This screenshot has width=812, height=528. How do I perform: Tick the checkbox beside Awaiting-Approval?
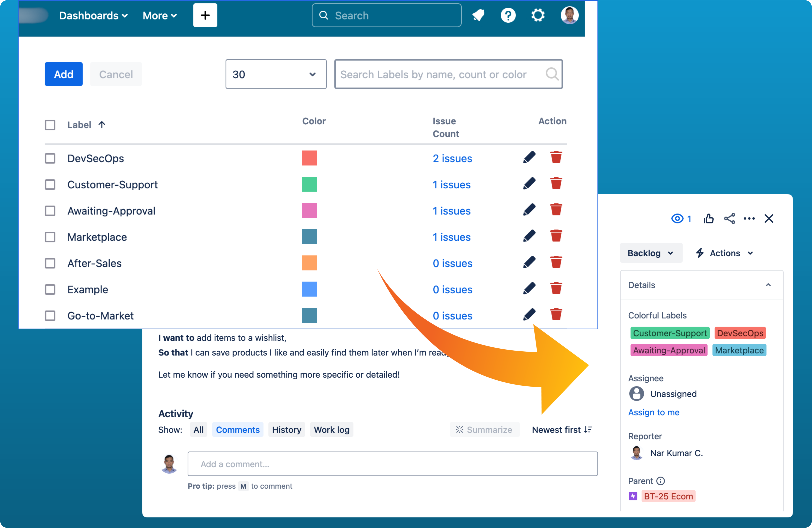point(50,211)
